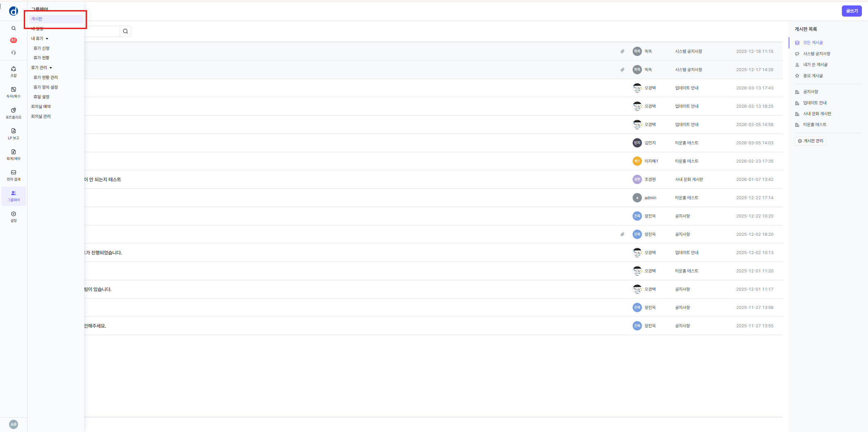Filter by 중요 게시글 star item
868x432 pixels.
coord(813,76)
